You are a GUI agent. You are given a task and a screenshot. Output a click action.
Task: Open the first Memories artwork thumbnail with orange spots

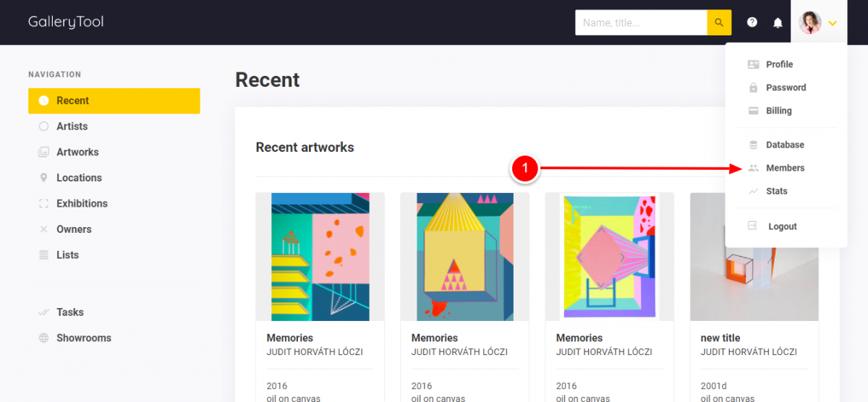(x=320, y=257)
